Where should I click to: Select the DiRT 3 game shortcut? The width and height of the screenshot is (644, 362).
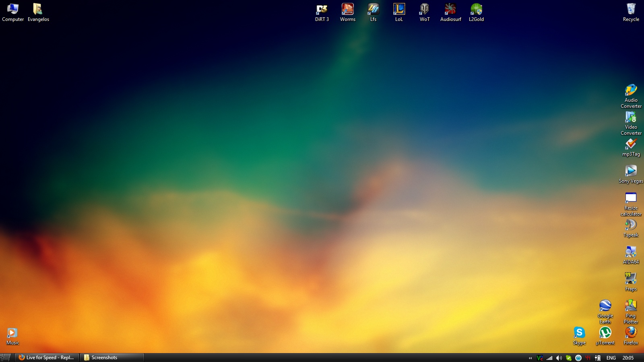tap(322, 12)
